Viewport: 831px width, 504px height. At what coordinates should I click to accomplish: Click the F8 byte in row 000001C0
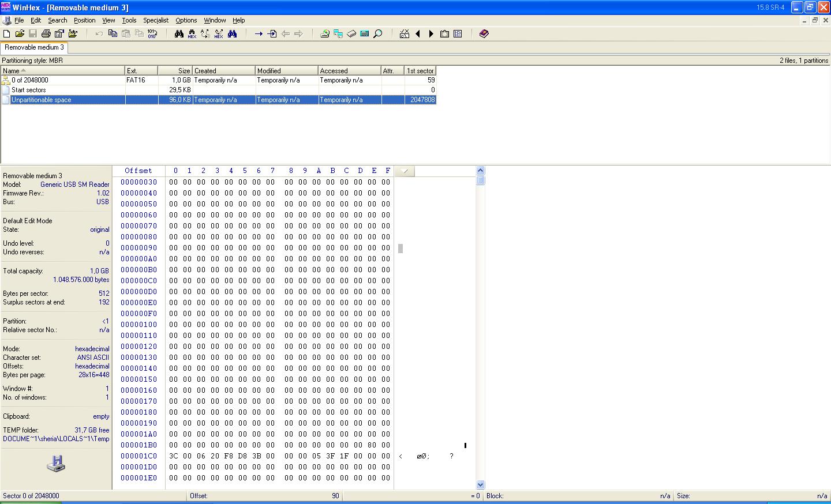(x=229, y=456)
